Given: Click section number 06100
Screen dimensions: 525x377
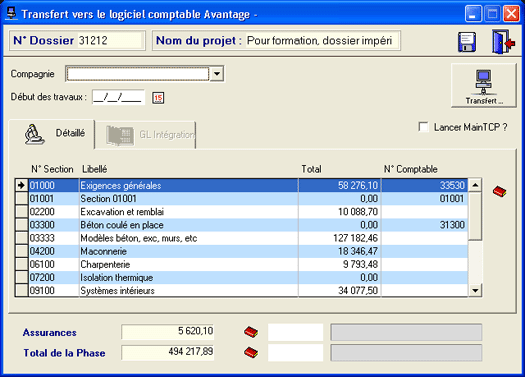Looking at the screenshot, I should [x=42, y=264].
